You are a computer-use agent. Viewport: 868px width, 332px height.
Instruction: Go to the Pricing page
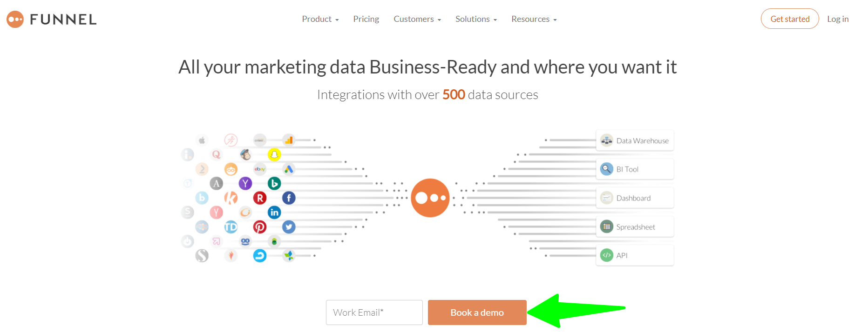pos(366,19)
